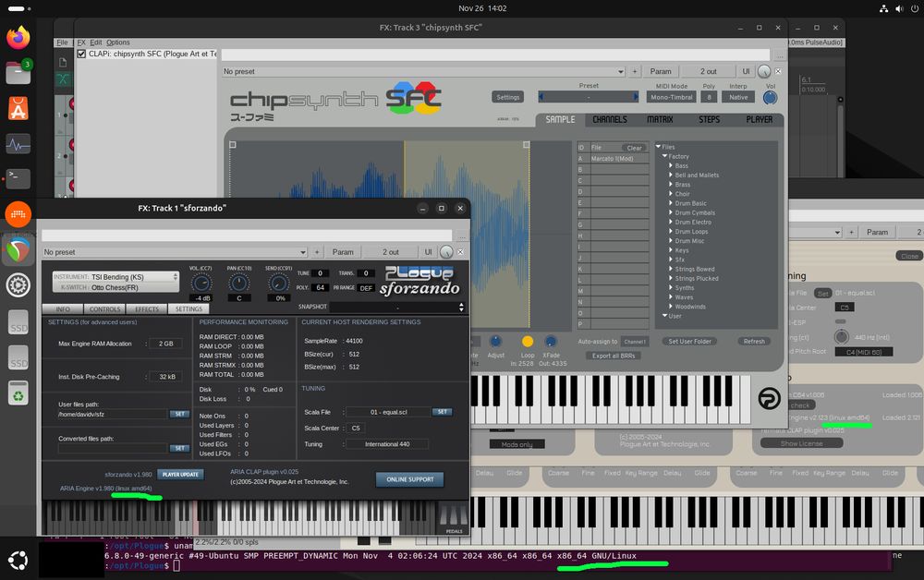Image resolution: width=924 pixels, height=580 pixels.
Task: Click the sample start handle in waveform
Action: click(233, 144)
